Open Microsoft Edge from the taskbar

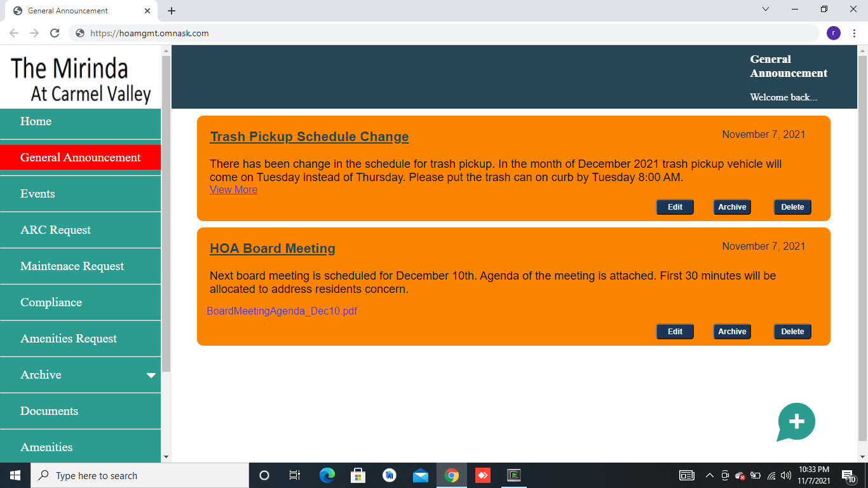tap(327, 475)
